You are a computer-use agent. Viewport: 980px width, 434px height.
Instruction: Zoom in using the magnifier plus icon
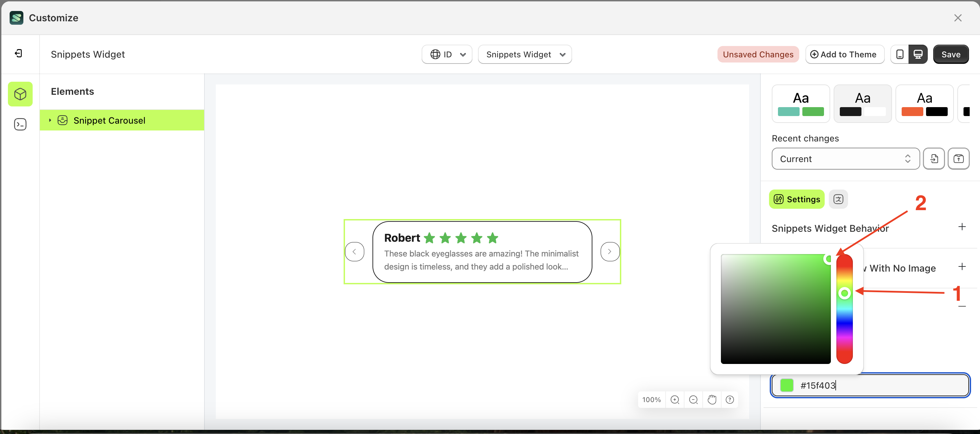675,399
